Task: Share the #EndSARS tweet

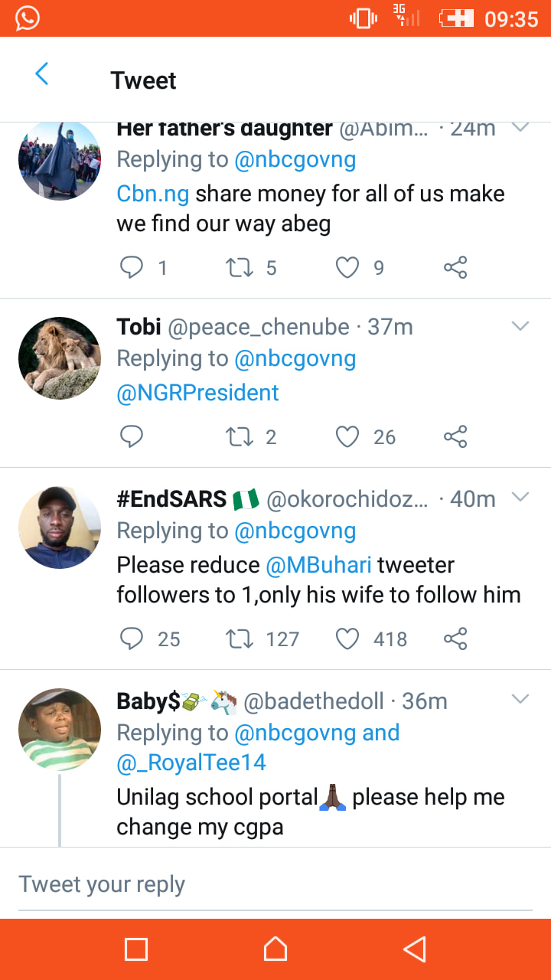Action: coord(455,639)
